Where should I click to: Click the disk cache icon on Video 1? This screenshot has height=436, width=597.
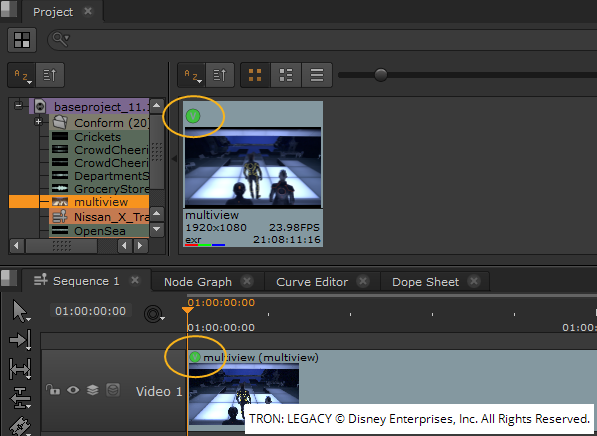pos(113,390)
